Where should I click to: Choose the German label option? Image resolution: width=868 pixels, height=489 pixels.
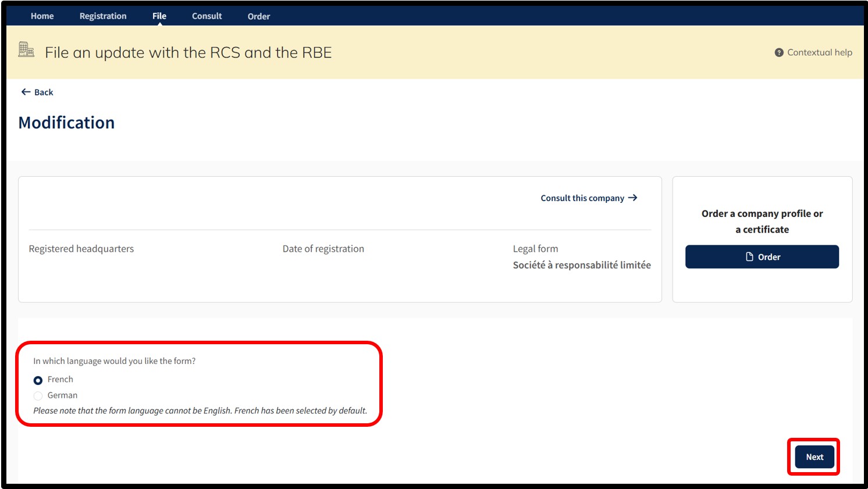(x=62, y=395)
